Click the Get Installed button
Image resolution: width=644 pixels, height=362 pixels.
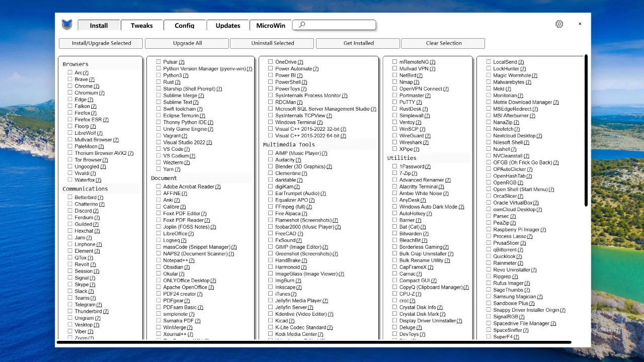[358, 43]
